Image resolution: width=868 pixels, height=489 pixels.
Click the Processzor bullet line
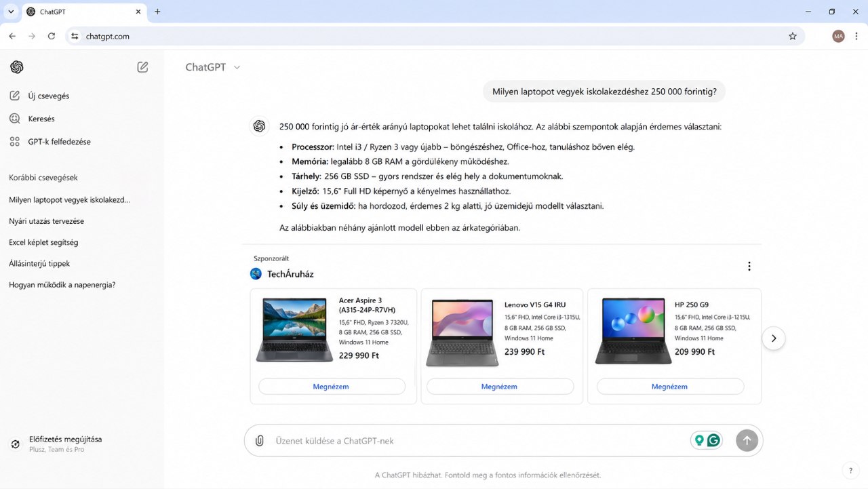[463, 146]
